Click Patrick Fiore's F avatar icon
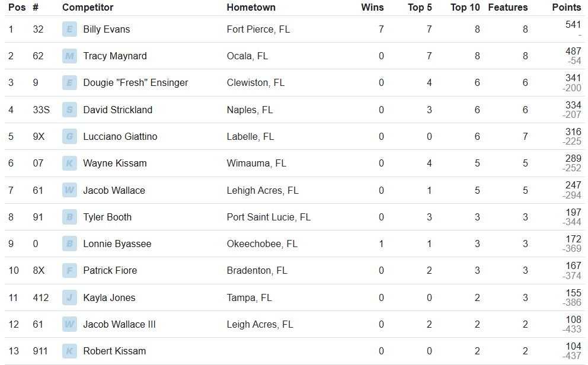The image size is (588, 365). pyautogui.click(x=69, y=270)
